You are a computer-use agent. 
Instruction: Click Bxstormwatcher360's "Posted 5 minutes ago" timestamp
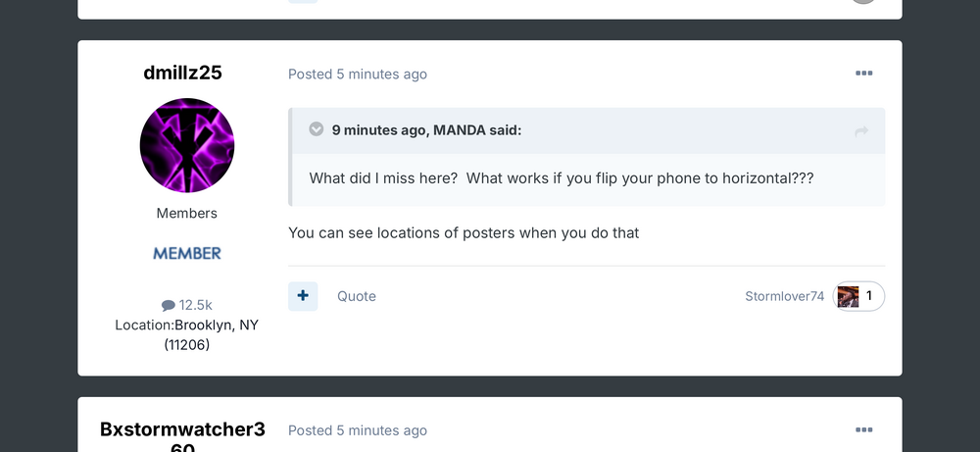(x=358, y=430)
